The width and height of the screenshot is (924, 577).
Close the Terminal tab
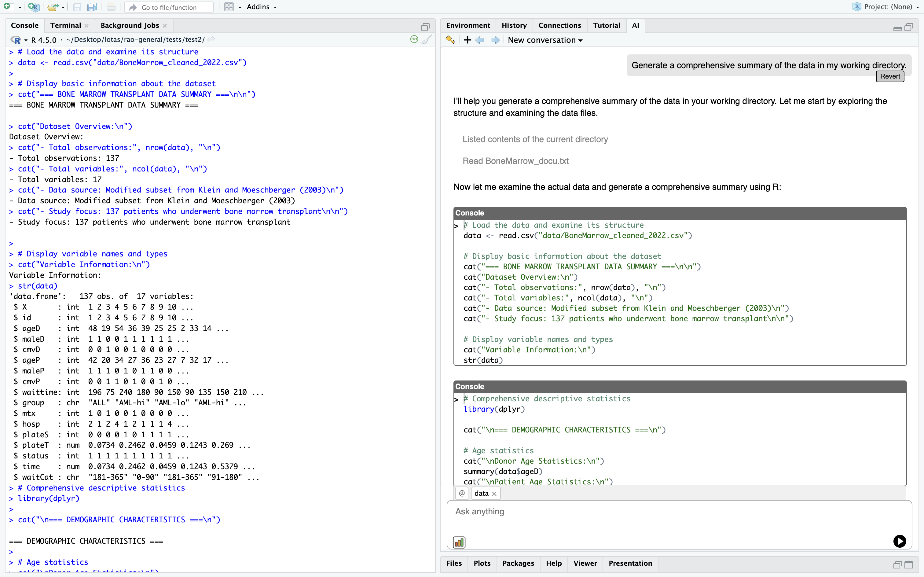tap(86, 26)
